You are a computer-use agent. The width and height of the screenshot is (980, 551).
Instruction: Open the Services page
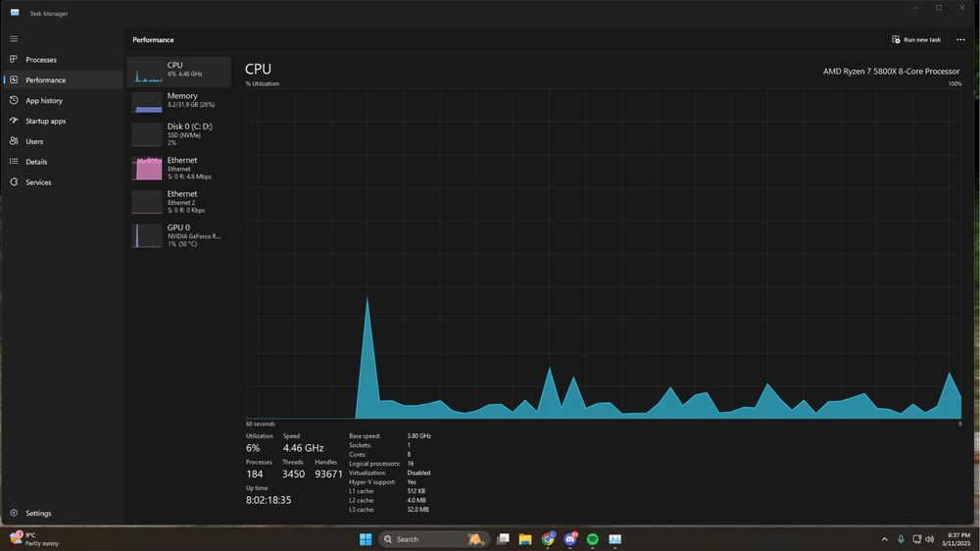click(x=61, y=182)
